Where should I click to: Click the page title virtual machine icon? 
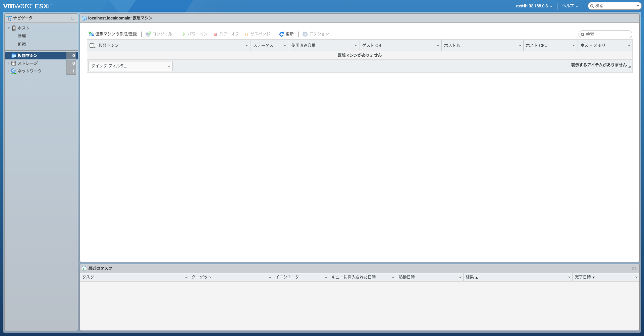coord(84,18)
